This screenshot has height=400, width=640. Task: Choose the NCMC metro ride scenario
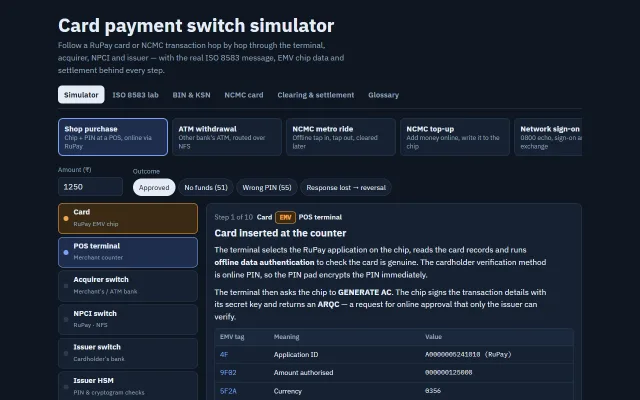tap(341, 137)
